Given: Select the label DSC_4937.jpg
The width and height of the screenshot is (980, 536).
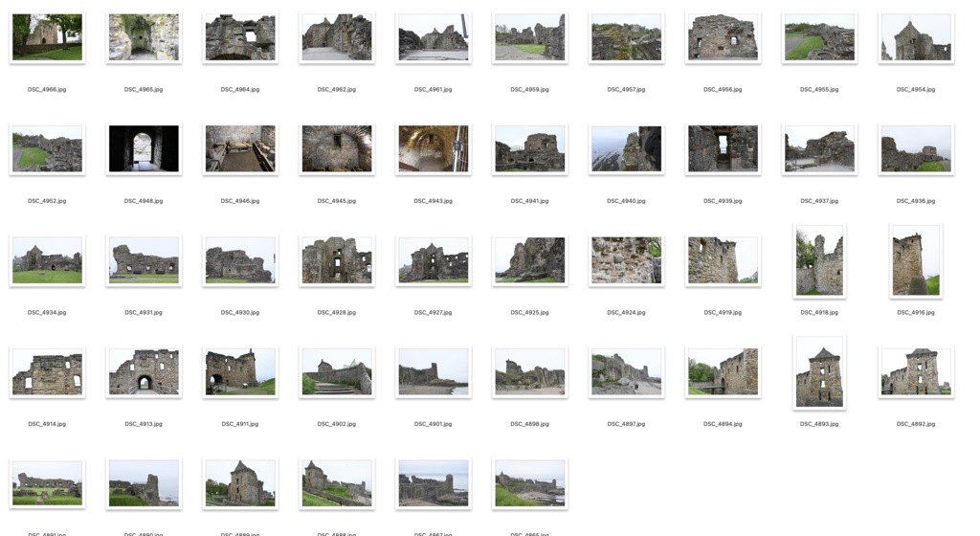Looking at the screenshot, I should (x=819, y=201).
